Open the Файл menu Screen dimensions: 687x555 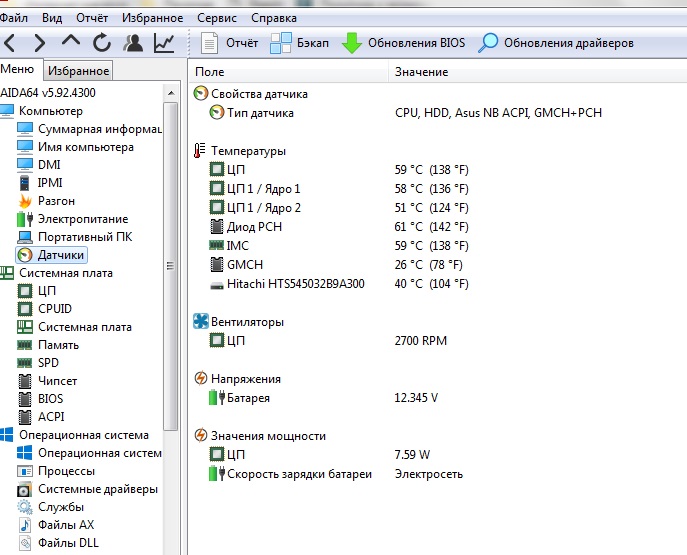(14, 18)
